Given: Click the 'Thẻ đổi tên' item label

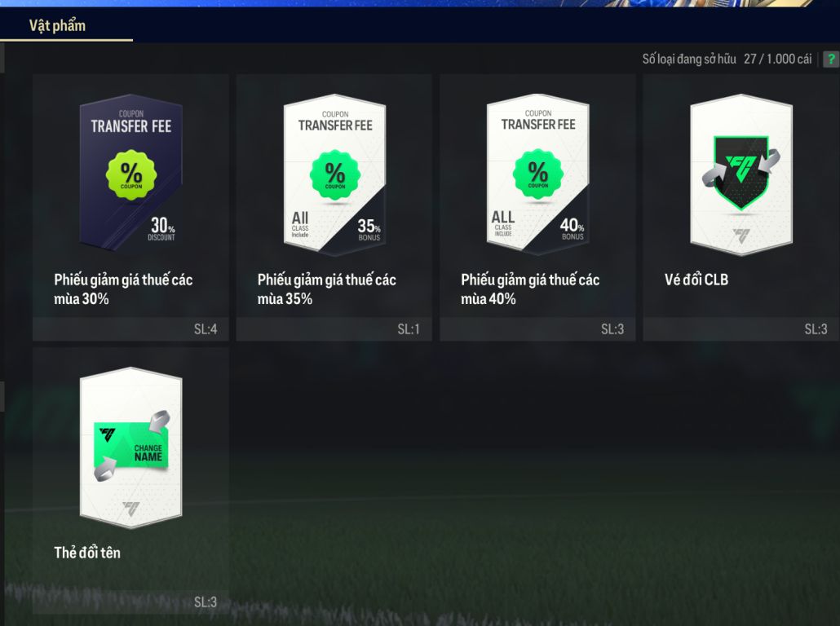Looking at the screenshot, I should 87,553.
